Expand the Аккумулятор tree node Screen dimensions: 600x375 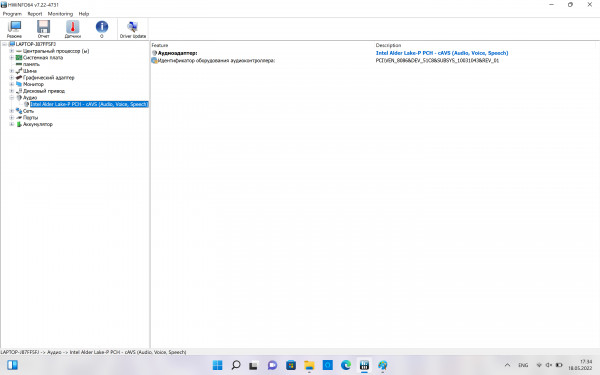(x=11, y=124)
